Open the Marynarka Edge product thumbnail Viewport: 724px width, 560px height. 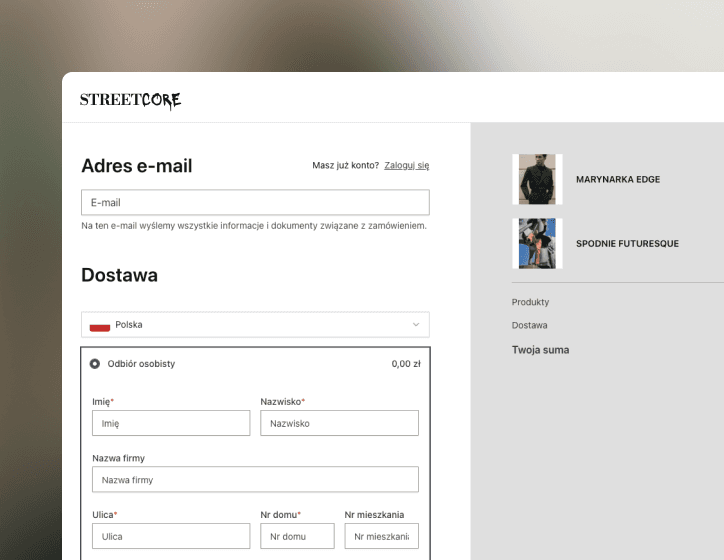click(x=537, y=179)
